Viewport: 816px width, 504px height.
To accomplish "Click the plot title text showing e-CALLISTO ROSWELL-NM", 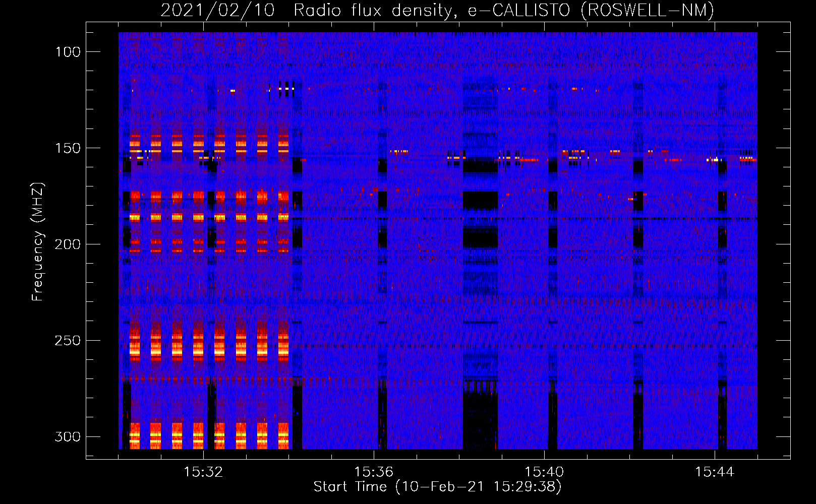I will tap(437, 10).
